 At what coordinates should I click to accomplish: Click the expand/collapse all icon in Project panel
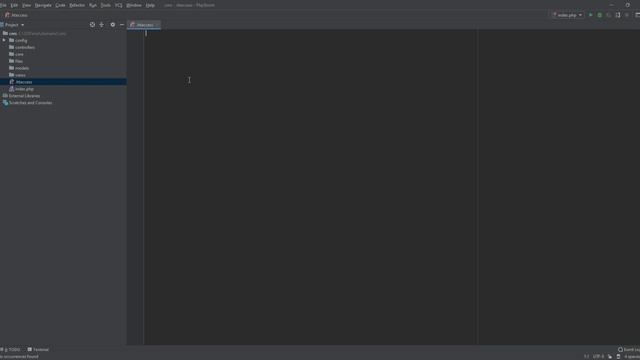(102, 25)
